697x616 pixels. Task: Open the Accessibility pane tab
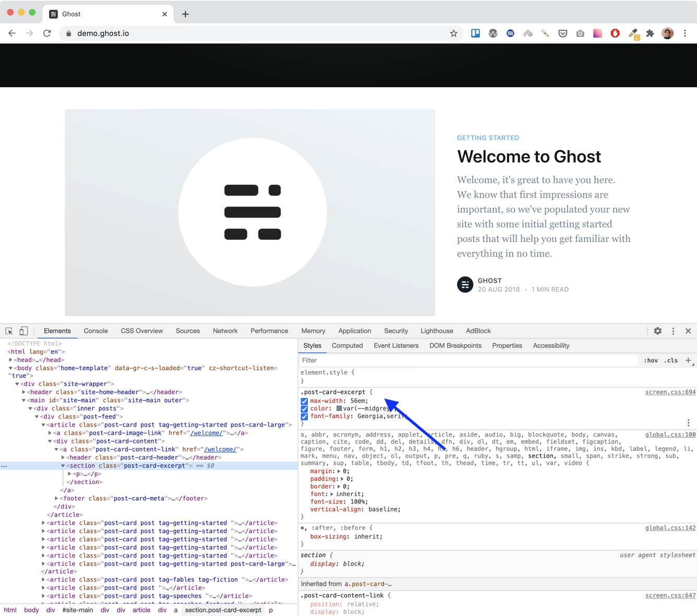point(551,346)
